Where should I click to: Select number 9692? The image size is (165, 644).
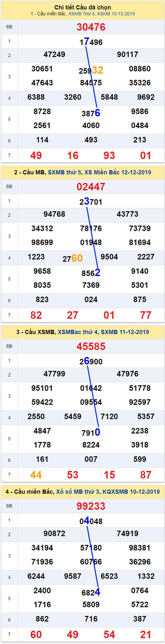(146, 97)
